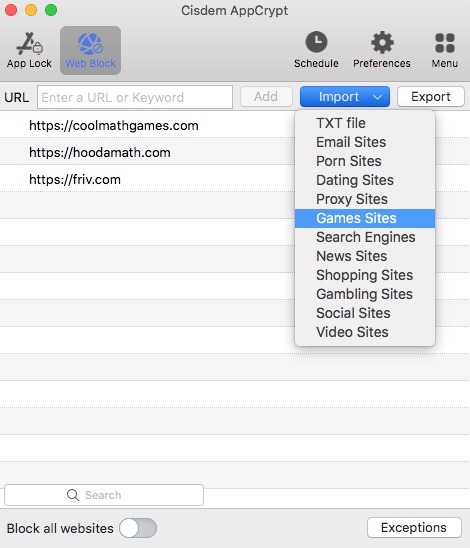470x548 pixels.
Task: Expand the Import dropdown button
Action: (345, 97)
